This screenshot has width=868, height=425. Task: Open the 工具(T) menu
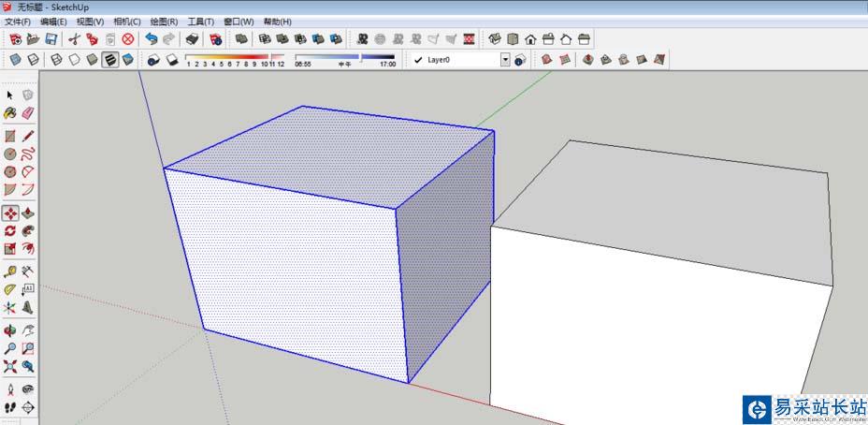(x=200, y=22)
